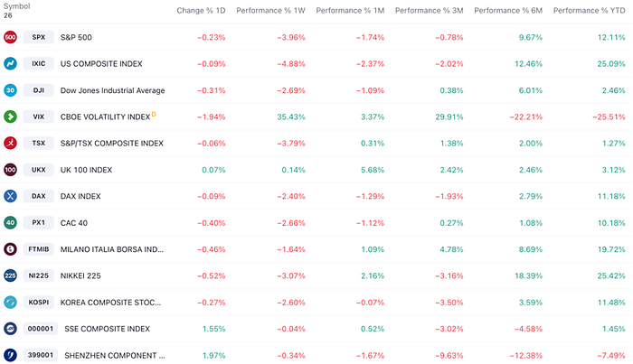Click the VIX green arrow logo icon
The width and height of the screenshot is (633, 364).
(x=10, y=117)
